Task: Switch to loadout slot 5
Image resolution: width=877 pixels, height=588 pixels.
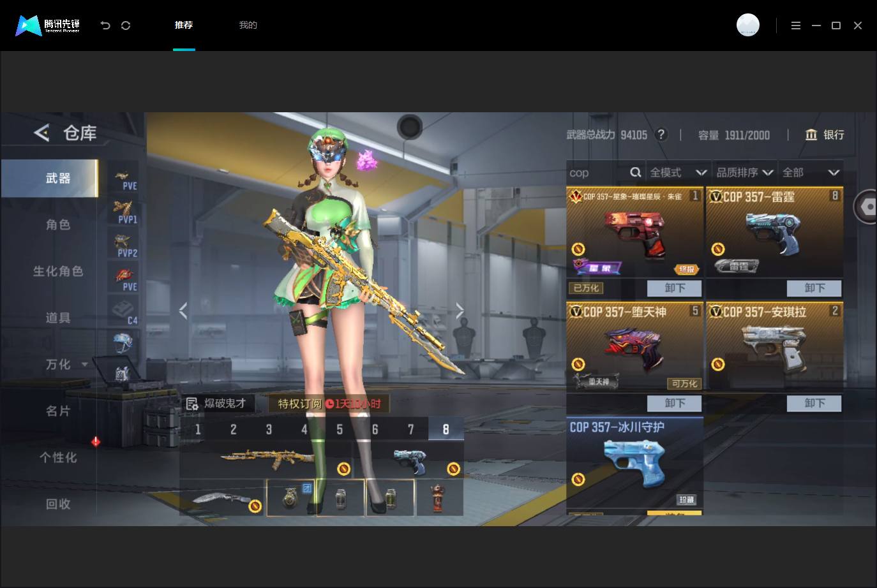Action: (340, 429)
